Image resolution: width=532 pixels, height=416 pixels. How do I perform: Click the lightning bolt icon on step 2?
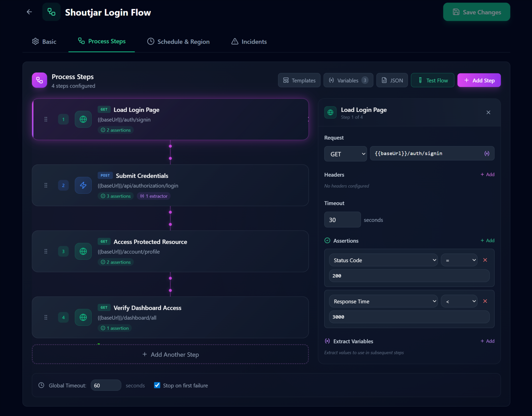click(x=83, y=185)
